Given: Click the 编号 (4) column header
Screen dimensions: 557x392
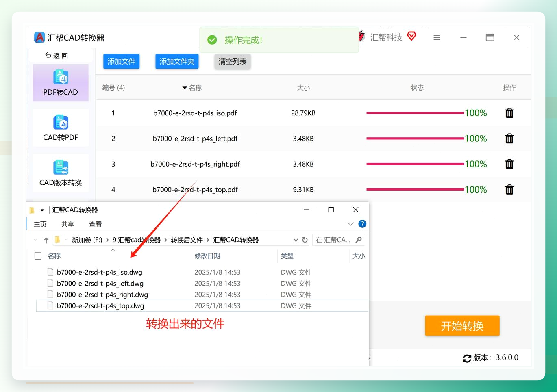Looking at the screenshot, I should 113,88.
